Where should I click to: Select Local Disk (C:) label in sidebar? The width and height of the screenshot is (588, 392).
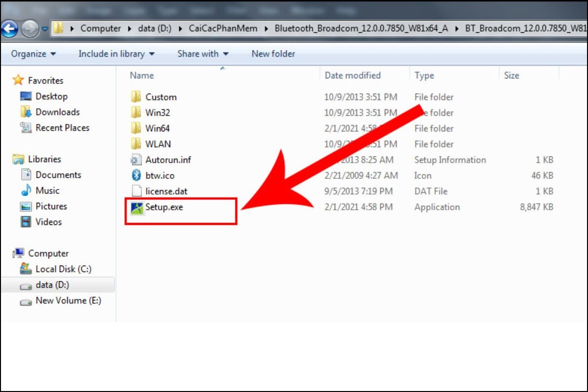coord(64,269)
